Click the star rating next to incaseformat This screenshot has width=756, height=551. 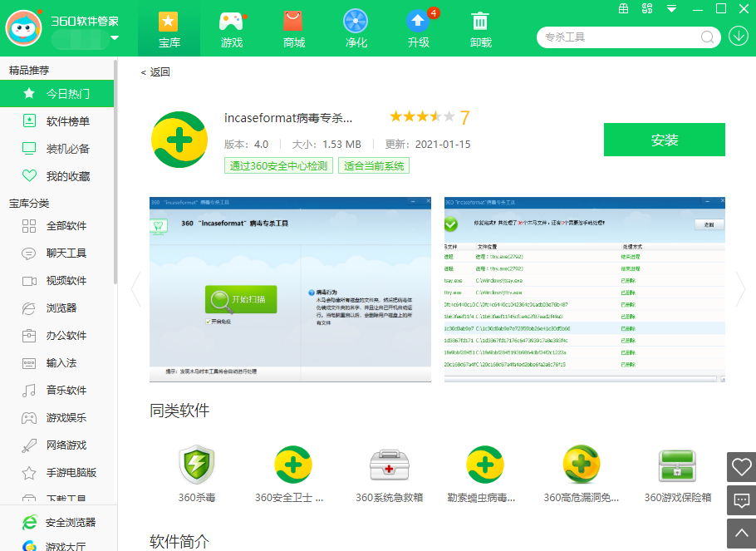pos(421,117)
